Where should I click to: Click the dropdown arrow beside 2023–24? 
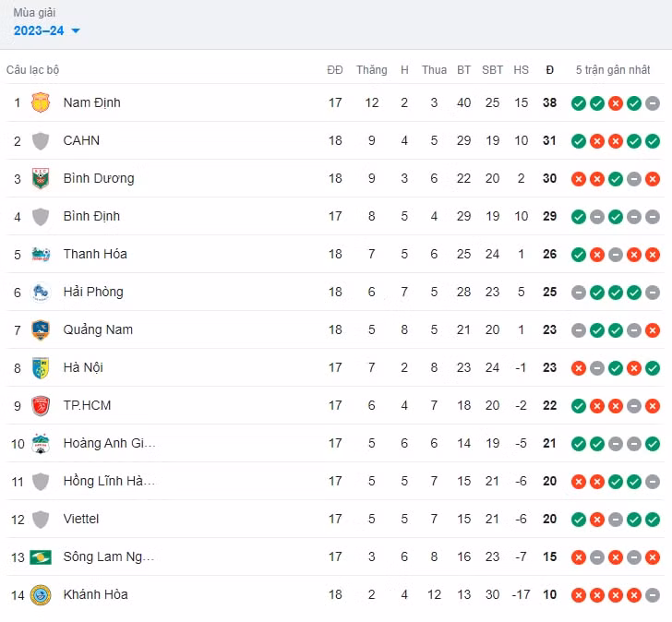(x=76, y=30)
